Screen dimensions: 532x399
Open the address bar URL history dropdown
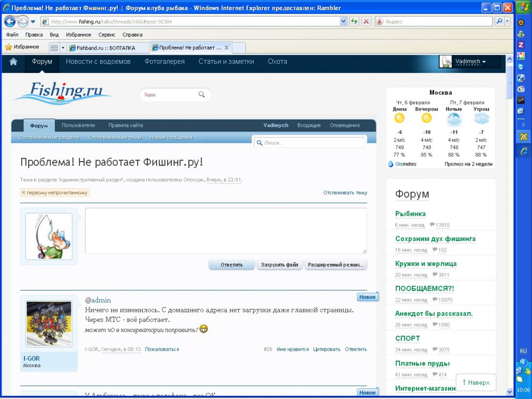(x=343, y=21)
